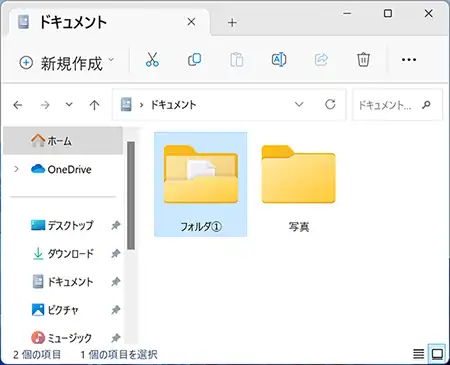Select the フォルダ① folder

(x=201, y=184)
